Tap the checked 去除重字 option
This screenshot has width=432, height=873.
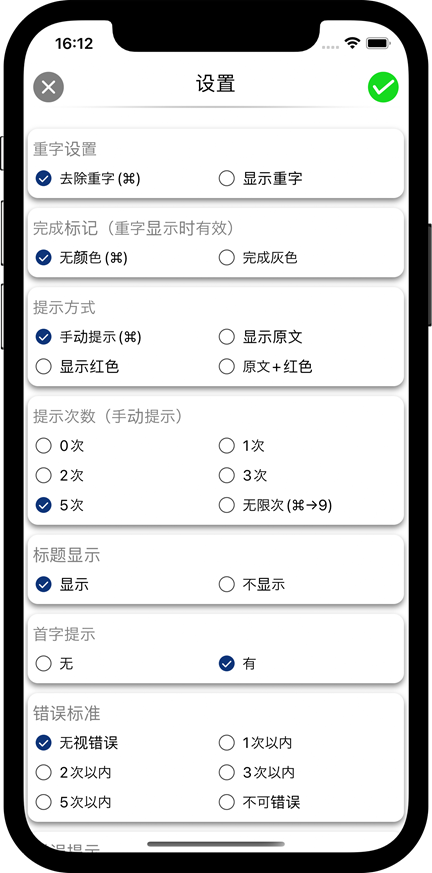click(x=88, y=179)
